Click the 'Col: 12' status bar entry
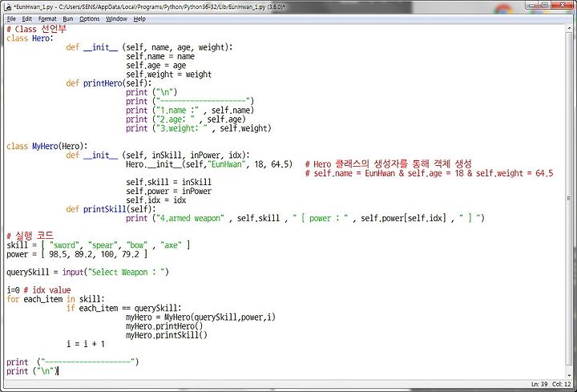Viewport: 577px width, 392px height. pyautogui.click(x=561, y=384)
